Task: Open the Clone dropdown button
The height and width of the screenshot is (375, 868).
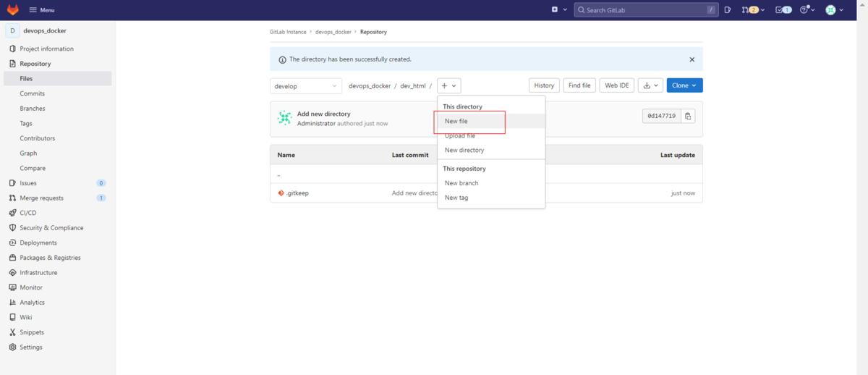Action: coord(684,85)
